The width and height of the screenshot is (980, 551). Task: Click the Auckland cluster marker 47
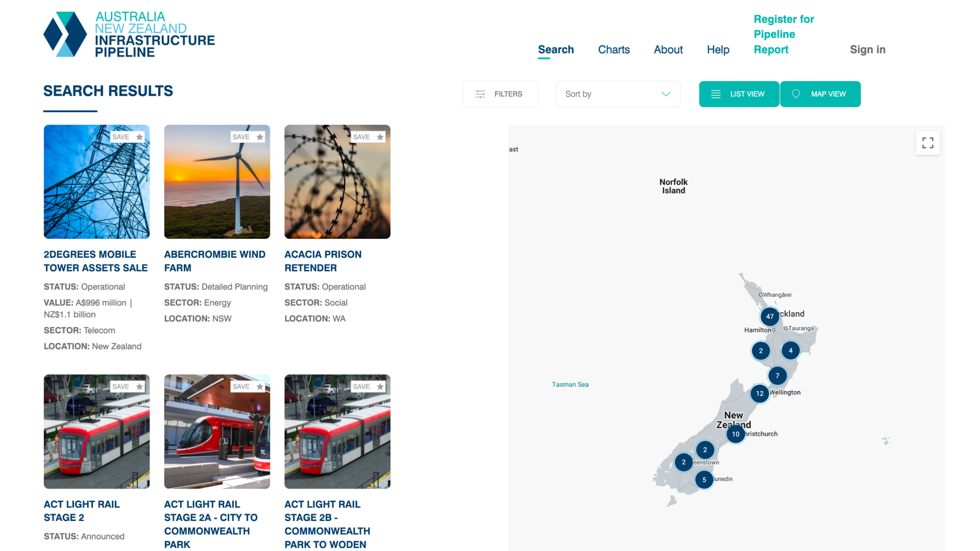point(770,317)
